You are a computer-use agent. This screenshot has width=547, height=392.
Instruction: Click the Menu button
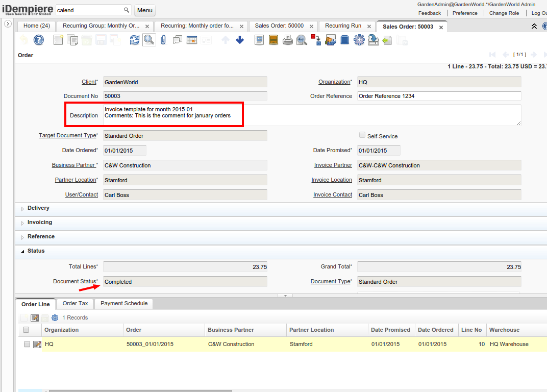tap(145, 10)
